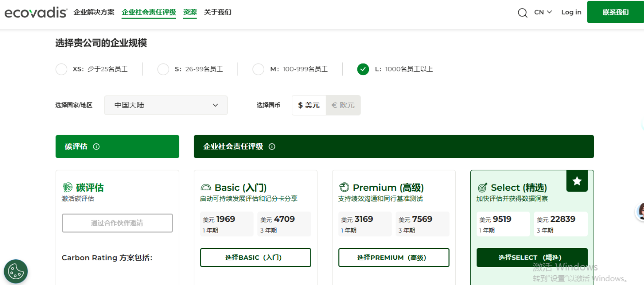Open 资源 menu

click(x=190, y=12)
